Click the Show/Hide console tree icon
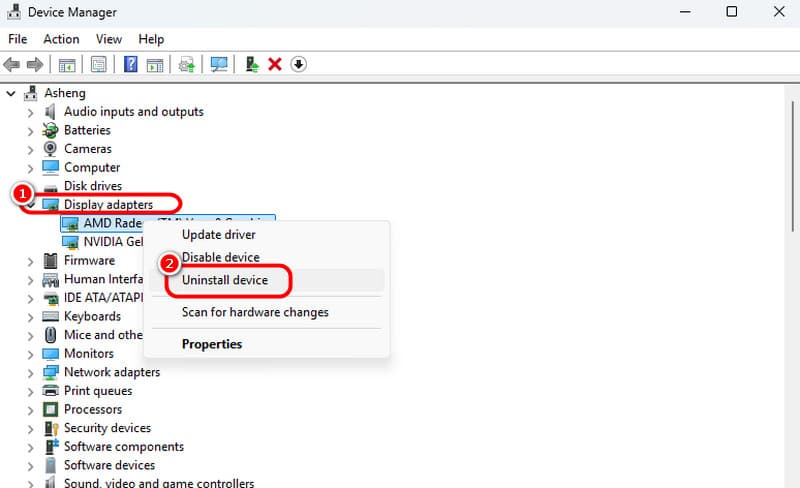 (67, 64)
